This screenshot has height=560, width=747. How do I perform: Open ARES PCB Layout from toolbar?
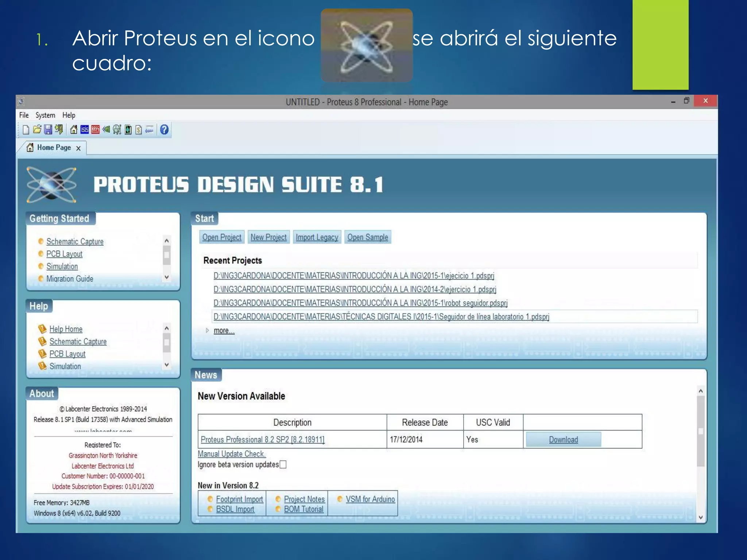pyautogui.click(x=96, y=130)
